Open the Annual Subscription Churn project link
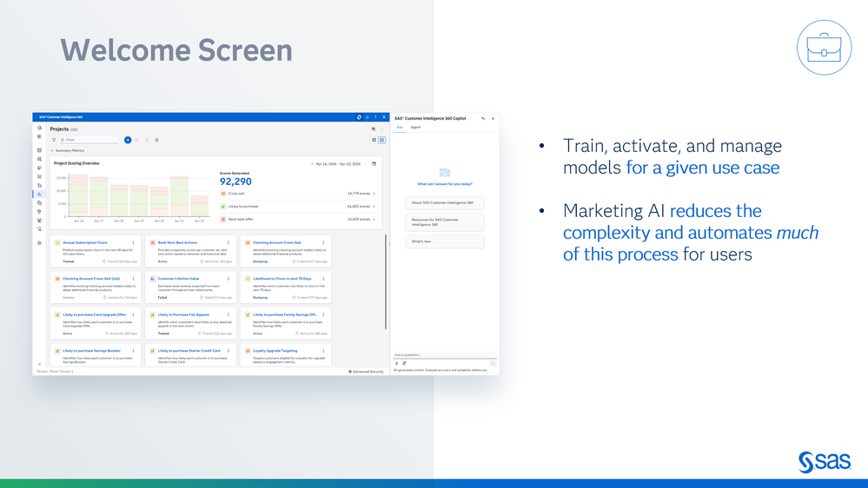868x488 pixels. click(x=84, y=243)
